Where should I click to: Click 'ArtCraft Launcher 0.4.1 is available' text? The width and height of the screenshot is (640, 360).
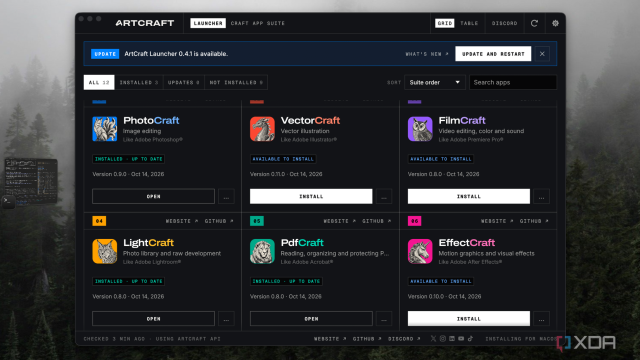[x=176, y=54]
